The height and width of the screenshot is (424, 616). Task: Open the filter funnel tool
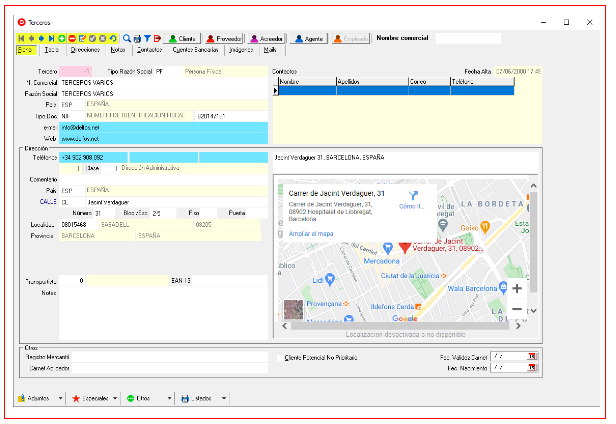pyautogui.click(x=147, y=38)
